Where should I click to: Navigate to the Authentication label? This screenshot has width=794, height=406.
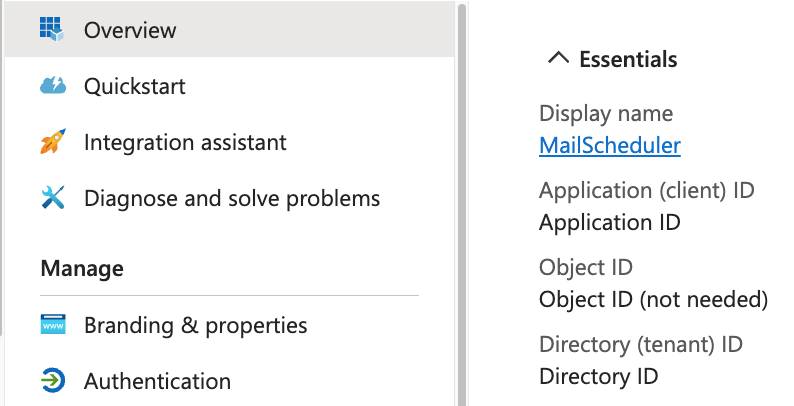point(157,381)
